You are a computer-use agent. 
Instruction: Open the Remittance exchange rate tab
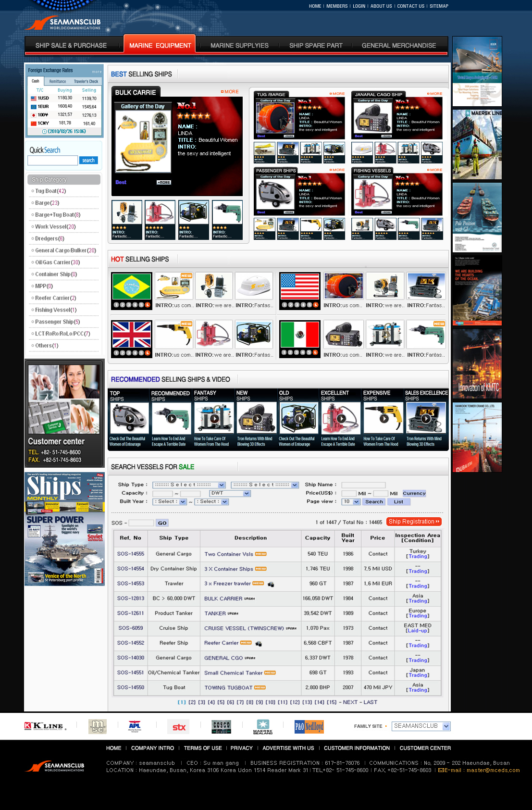[x=58, y=82]
